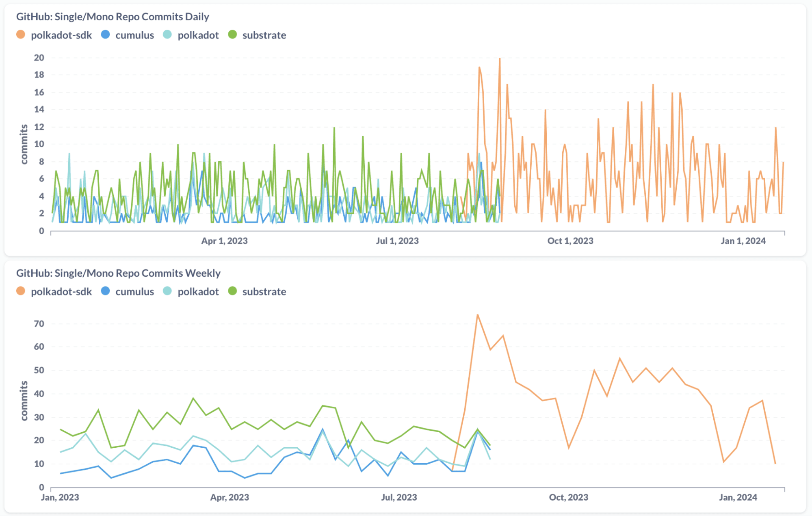Toggle polkadot series in Weekly chart legend
Image resolution: width=812 pixels, height=516 pixels.
pos(167,291)
